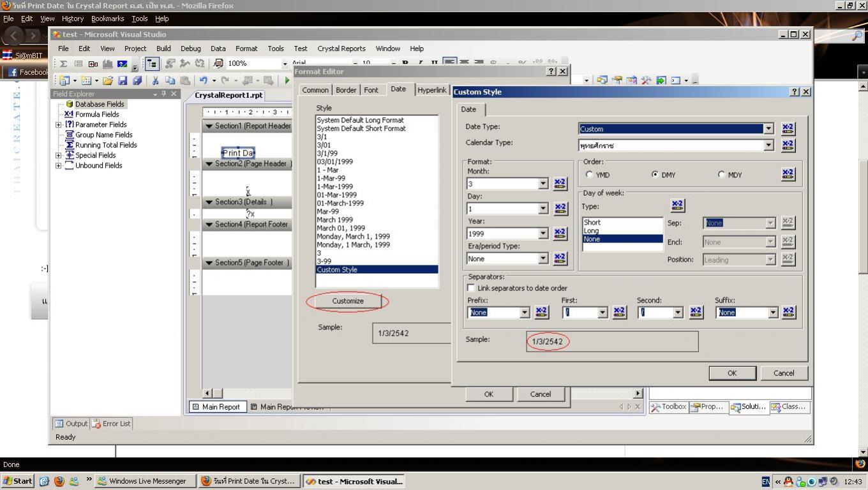
Task: Enable Link separators to date order
Action: (472, 288)
